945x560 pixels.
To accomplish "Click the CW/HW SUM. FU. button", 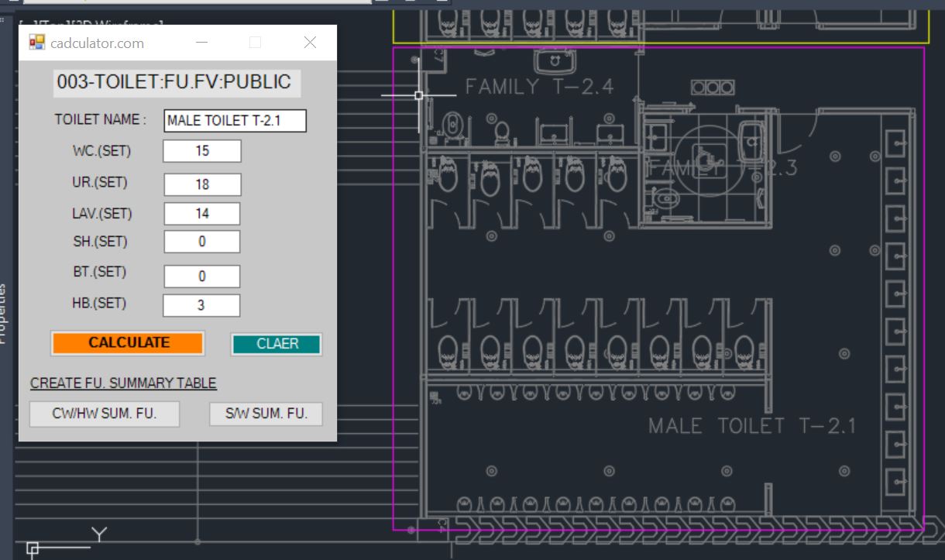I will 105,414.
